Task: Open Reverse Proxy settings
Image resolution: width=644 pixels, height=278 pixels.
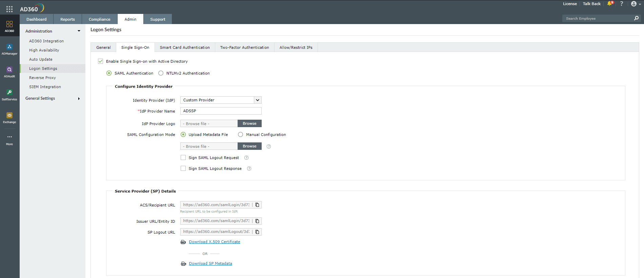Action: pyautogui.click(x=42, y=78)
